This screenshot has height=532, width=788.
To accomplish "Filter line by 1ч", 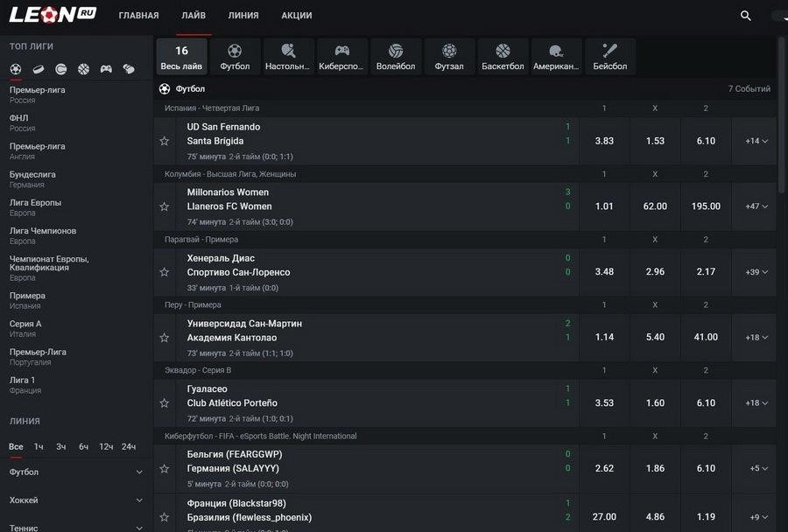I will click(x=39, y=446).
